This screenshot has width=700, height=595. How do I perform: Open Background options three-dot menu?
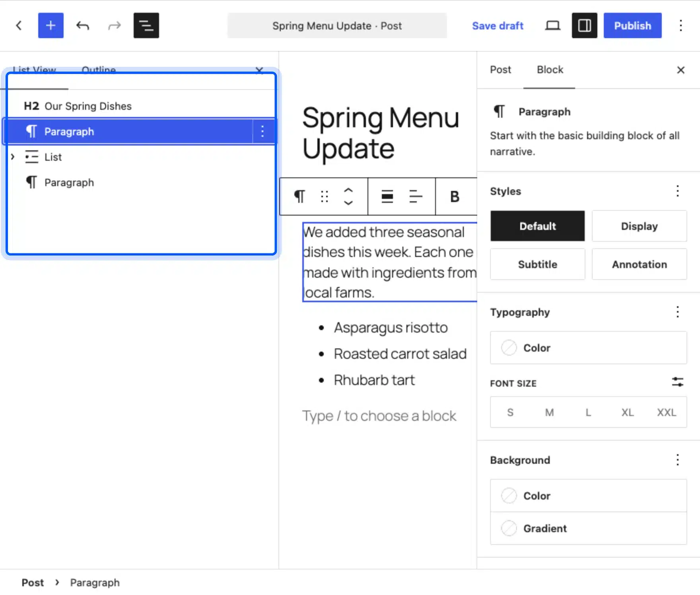(677, 460)
